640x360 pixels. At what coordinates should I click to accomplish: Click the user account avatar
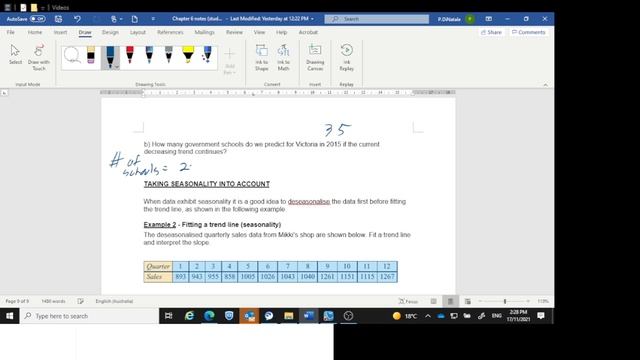[x=470, y=19]
